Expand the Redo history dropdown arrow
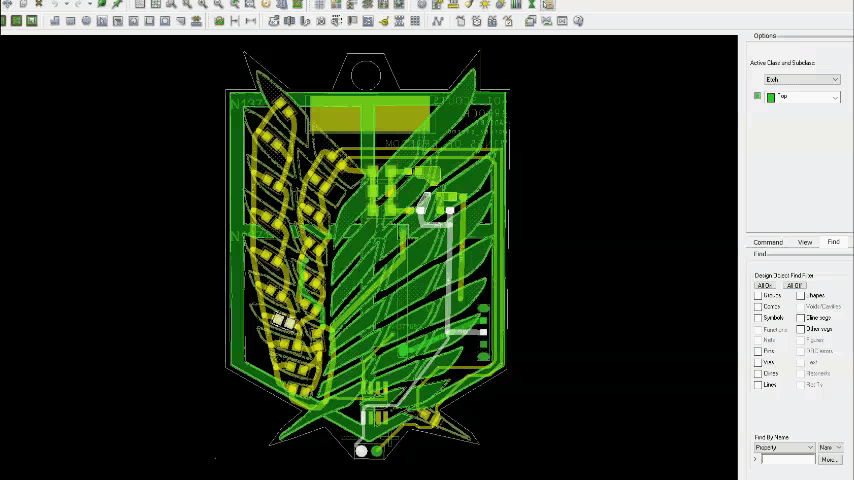 [x=90, y=4]
